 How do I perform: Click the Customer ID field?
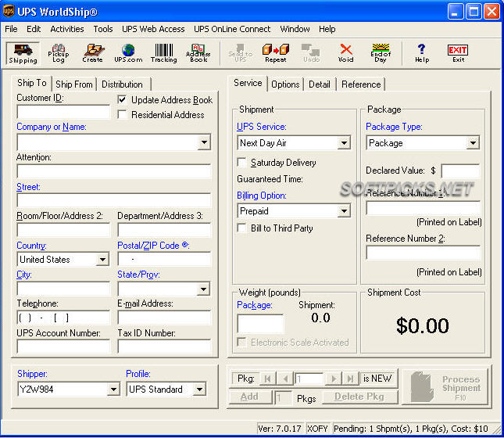click(x=63, y=112)
